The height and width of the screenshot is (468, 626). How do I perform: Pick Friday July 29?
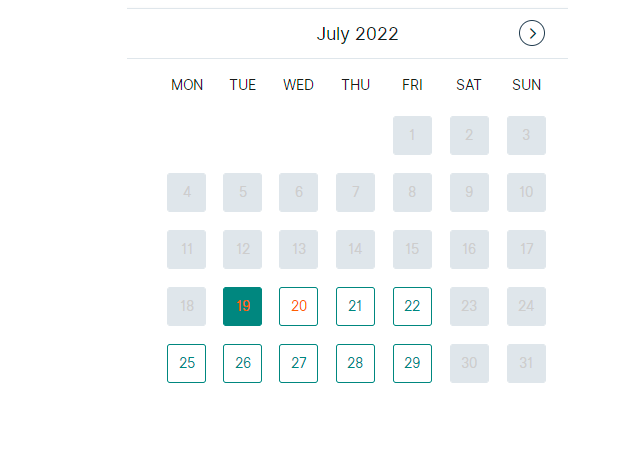(412, 363)
